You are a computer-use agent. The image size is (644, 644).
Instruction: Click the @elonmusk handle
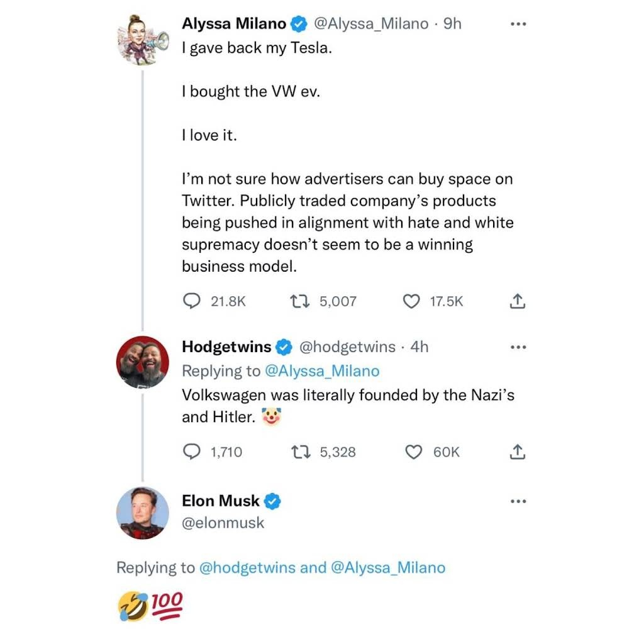223,523
